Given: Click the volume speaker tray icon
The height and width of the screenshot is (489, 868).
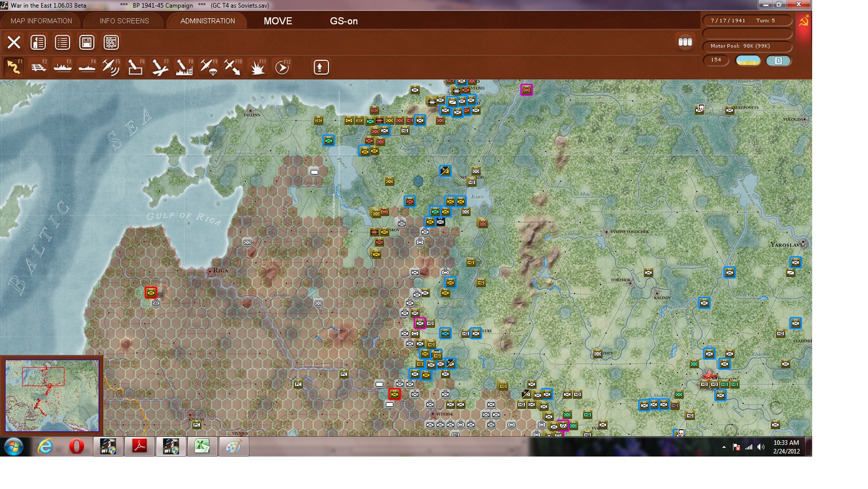Looking at the screenshot, I should (x=760, y=447).
